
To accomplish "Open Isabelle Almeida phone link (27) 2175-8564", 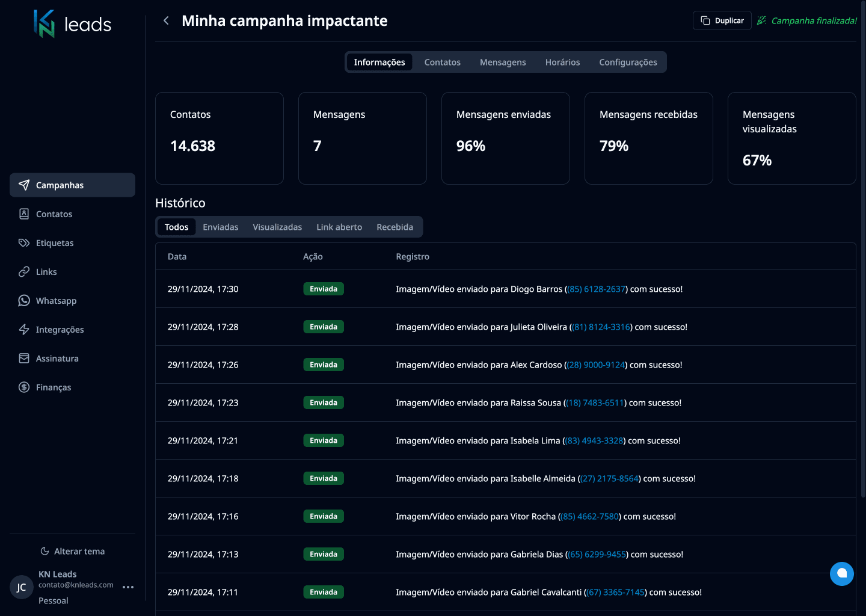I will pyautogui.click(x=610, y=478).
